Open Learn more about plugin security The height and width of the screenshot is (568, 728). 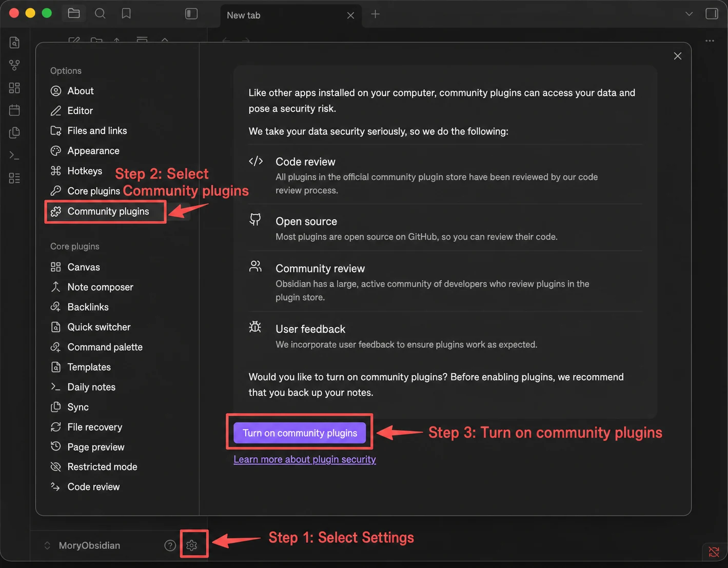click(305, 459)
